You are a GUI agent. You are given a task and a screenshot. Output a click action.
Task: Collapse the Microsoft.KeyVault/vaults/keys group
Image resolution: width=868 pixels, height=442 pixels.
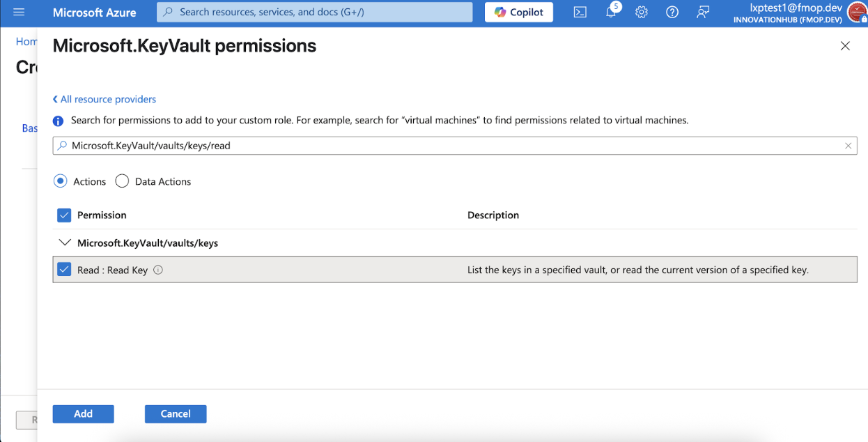[x=65, y=243]
